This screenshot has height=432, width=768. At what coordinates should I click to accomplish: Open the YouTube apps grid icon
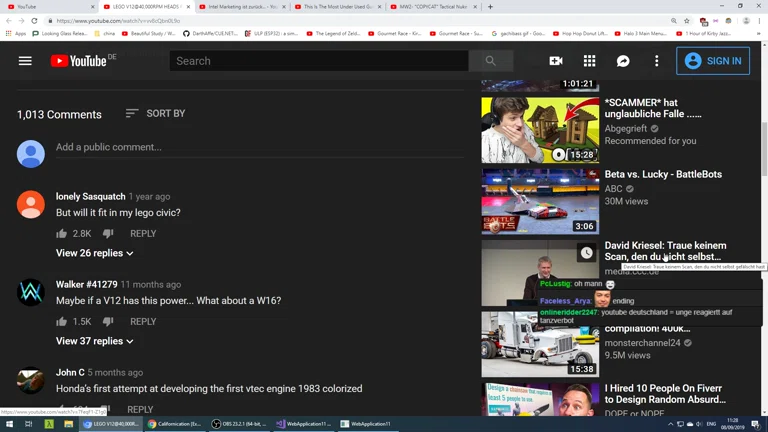click(589, 61)
